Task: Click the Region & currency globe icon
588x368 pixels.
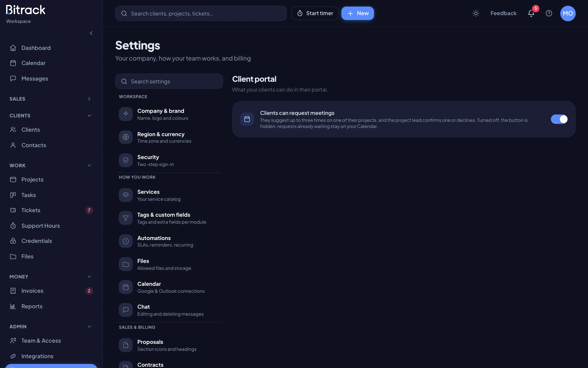Action: (x=126, y=137)
